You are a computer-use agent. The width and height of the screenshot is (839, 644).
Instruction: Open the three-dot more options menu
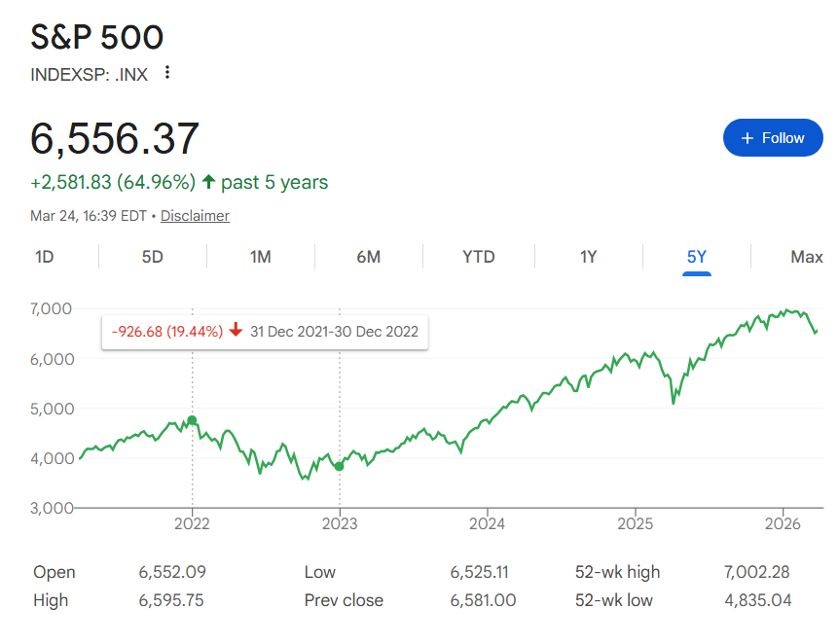[x=167, y=73]
